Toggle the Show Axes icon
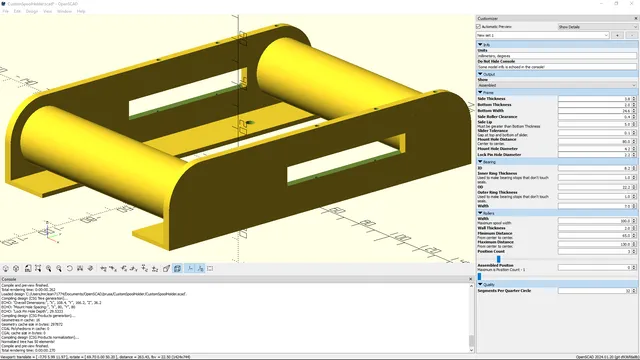Screen dimensions: 640x360 coord(190,269)
